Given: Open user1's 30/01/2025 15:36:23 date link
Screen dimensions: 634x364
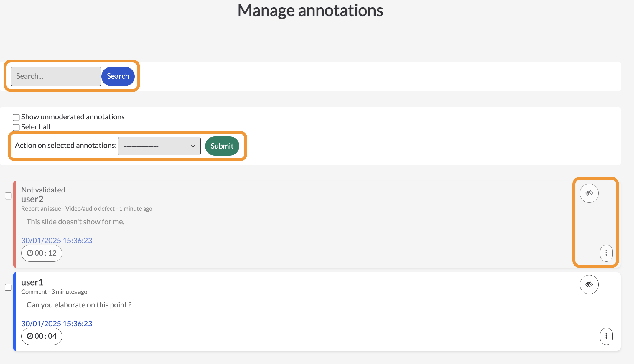Looking at the screenshot, I should click(x=57, y=324).
